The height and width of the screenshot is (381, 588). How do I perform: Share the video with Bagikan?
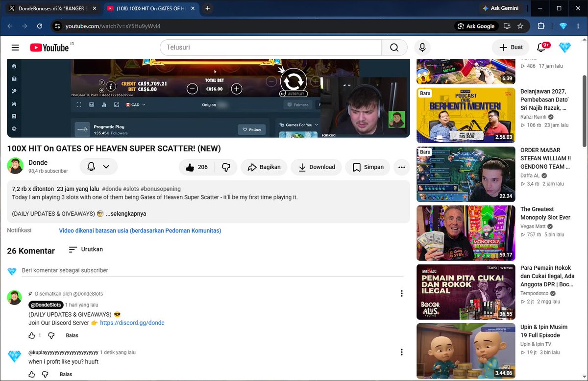(264, 167)
